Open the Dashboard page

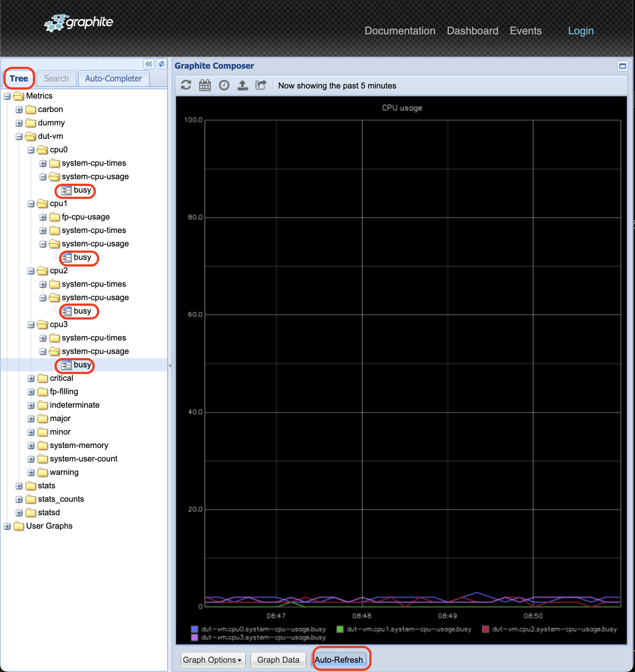(x=472, y=31)
